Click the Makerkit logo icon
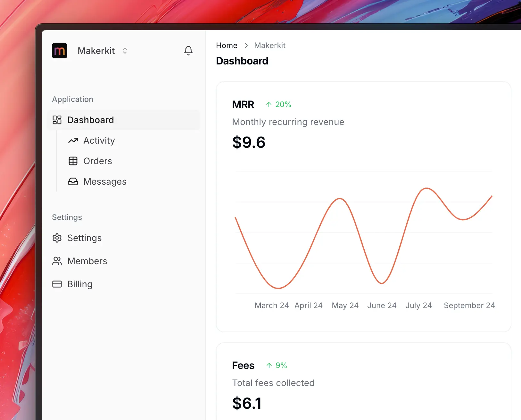 60,51
